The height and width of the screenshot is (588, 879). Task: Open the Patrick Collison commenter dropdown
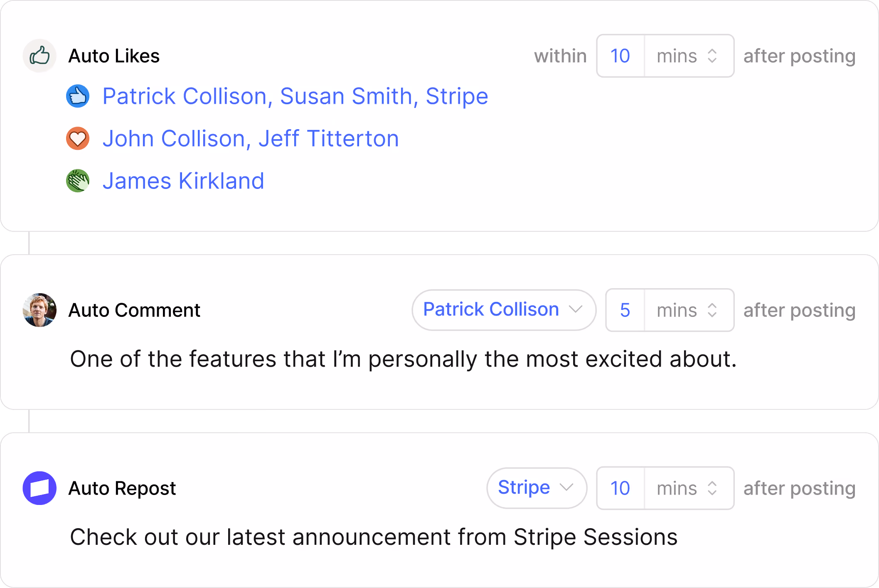pyautogui.click(x=504, y=310)
